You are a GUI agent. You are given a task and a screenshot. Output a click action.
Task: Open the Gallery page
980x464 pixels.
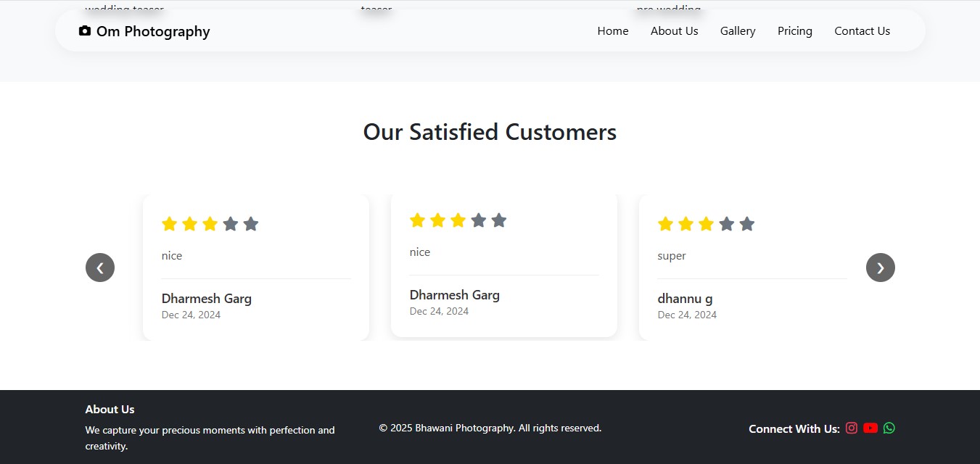click(x=738, y=31)
